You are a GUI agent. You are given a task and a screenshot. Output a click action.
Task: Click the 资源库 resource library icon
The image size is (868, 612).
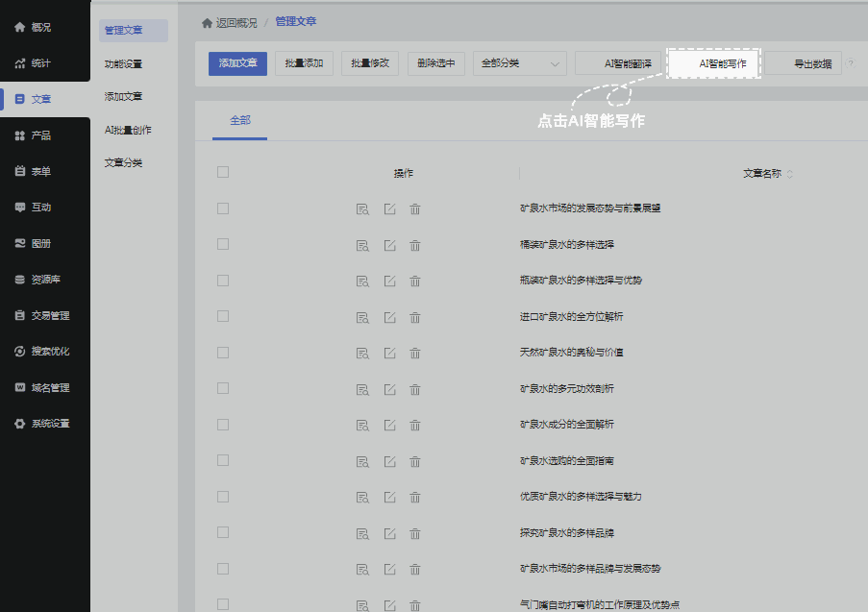pos(20,280)
